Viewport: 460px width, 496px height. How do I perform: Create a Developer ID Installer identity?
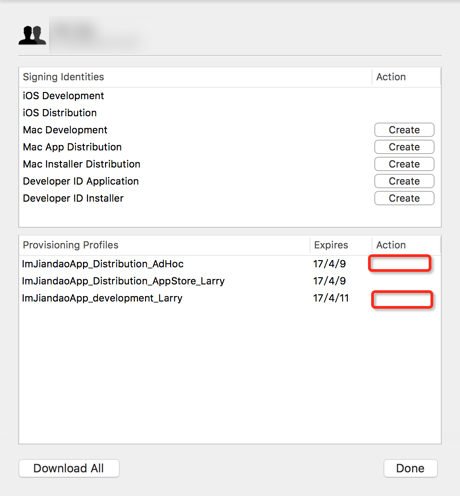(x=404, y=198)
